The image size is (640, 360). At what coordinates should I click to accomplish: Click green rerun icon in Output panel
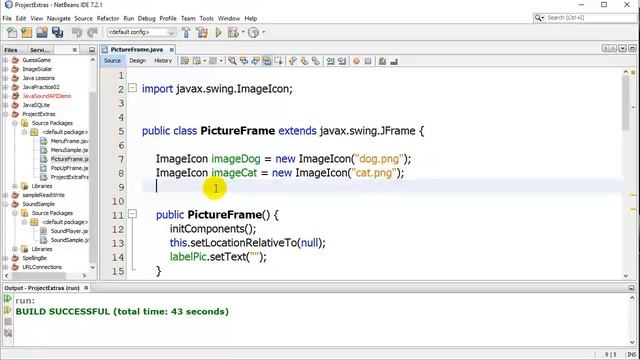[7, 299]
